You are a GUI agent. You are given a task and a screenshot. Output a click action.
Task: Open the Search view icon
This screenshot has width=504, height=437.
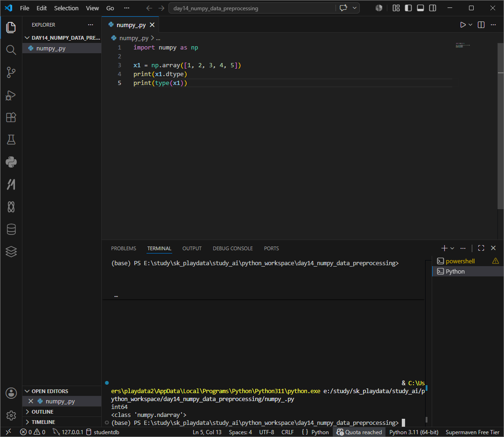point(11,50)
